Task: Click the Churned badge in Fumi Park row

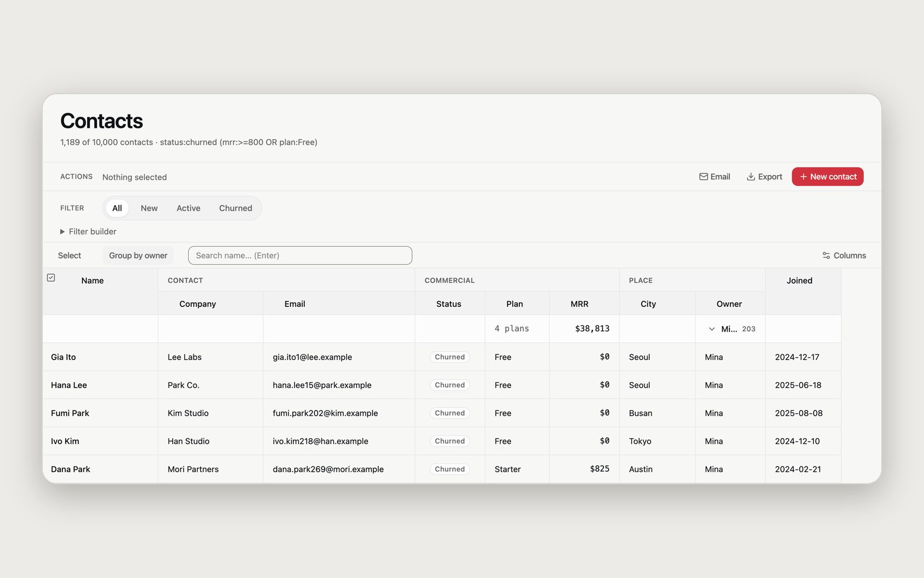Action: pos(450,413)
